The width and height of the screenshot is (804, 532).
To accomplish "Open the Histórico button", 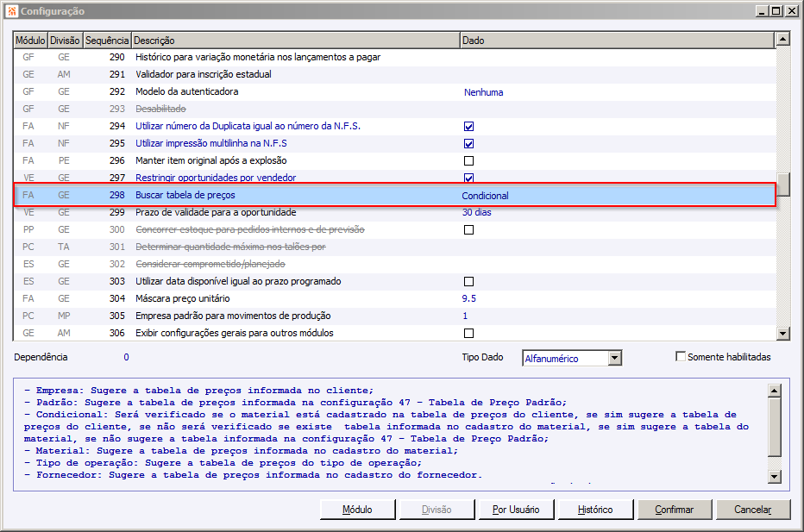I will point(595,510).
